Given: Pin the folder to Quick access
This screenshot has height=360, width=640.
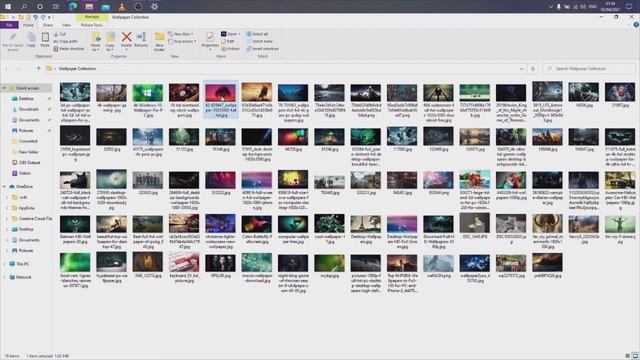Looking at the screenshot, I should point(13,42).
